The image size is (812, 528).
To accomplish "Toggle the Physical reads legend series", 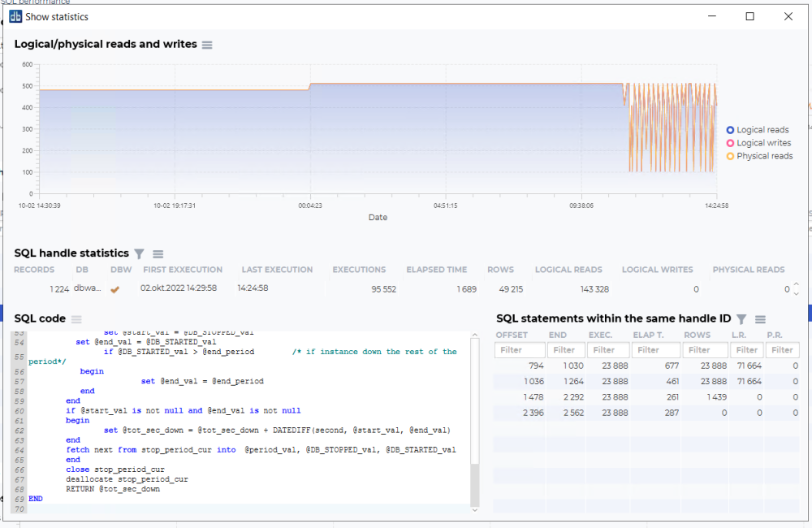I will pyautogui.click(x=759, y=156).
